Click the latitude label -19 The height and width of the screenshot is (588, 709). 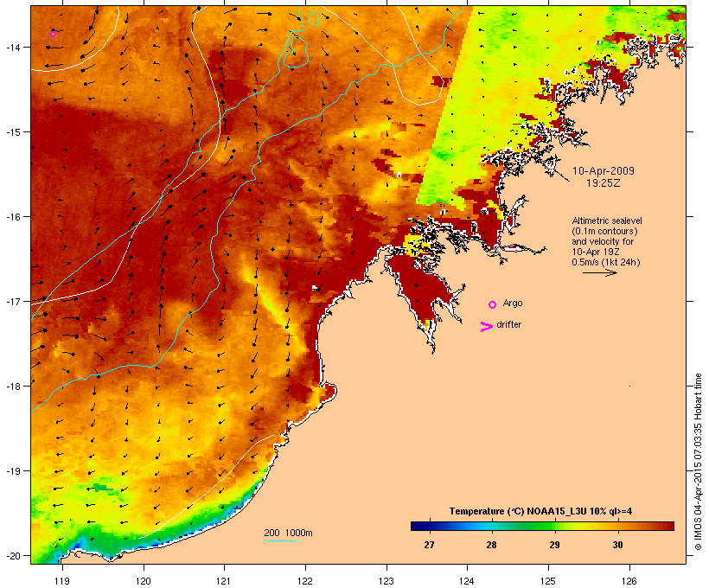(x=12, y=471)
